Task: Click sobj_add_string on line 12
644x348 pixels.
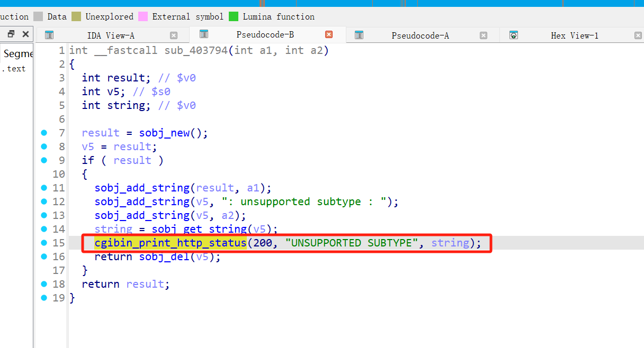Action: (142, 202)
